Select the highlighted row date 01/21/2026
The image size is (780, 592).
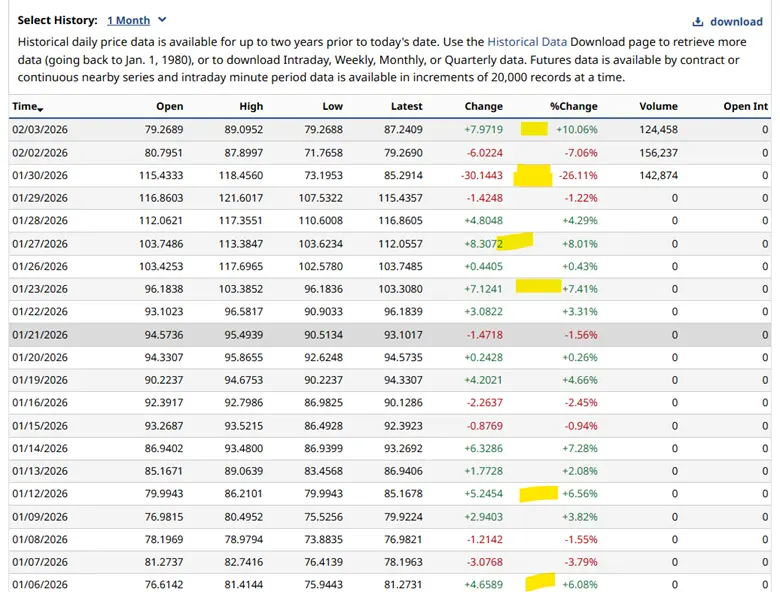coord(40,335)
